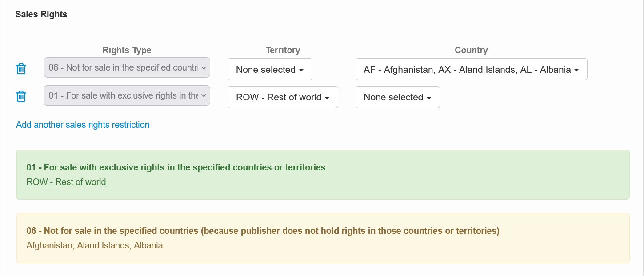Viewport: 644px width, 276px height.
Task: Click the Territory column label
Action: (x=283, y=50)
